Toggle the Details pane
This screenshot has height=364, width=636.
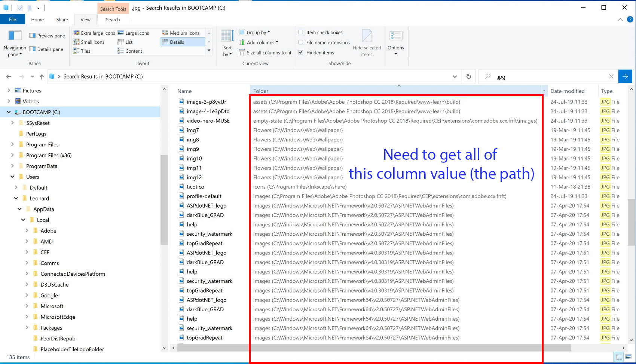tap(46, 49)
